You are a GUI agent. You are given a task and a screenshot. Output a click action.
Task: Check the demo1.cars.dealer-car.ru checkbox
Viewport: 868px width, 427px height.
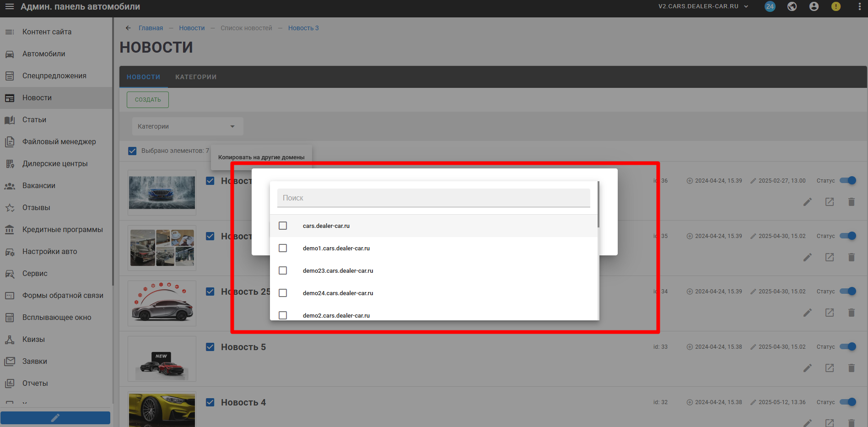(x=283, y=248)
